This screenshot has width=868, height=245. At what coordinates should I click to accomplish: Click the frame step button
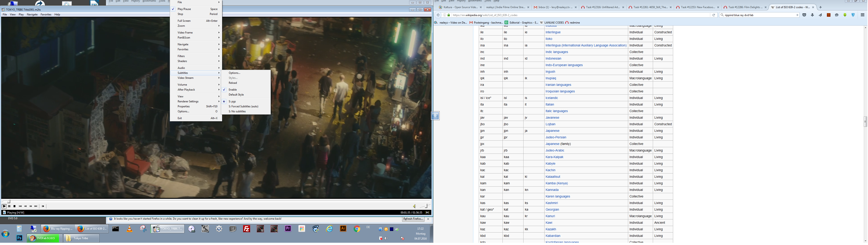43,206
